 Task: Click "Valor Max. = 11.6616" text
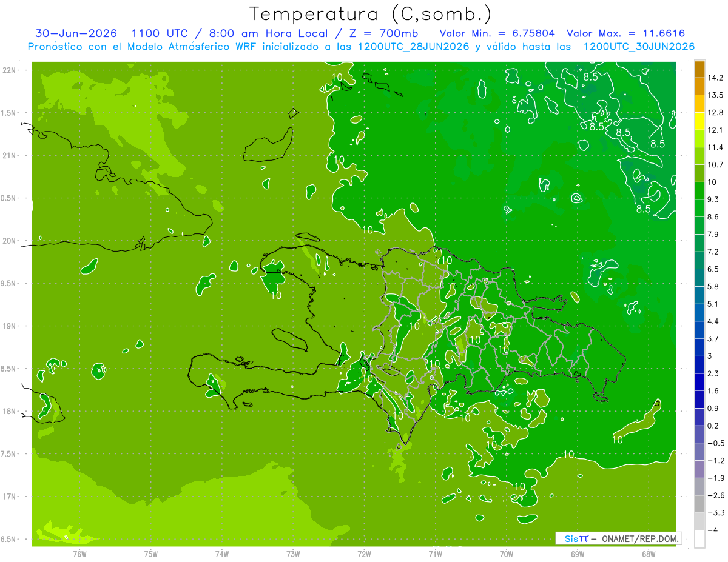tap(625, 33)
